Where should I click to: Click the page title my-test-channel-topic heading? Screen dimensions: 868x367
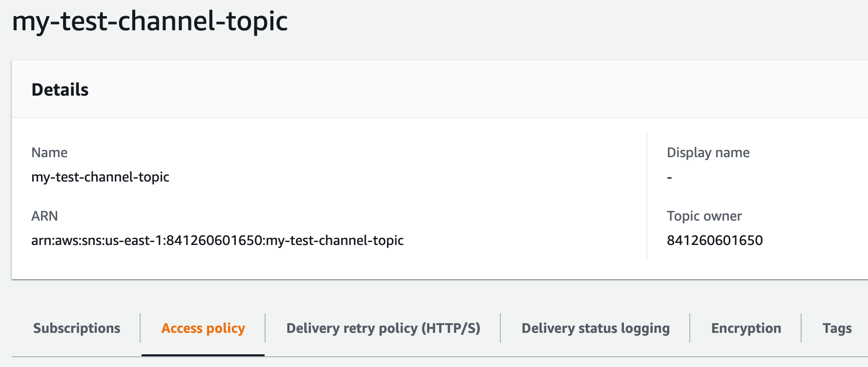coord(150,21)
